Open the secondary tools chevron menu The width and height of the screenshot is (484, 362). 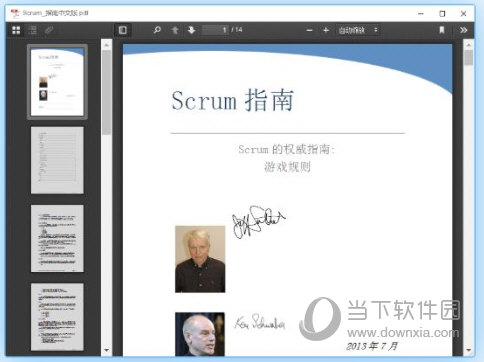[x=463, y=30]
